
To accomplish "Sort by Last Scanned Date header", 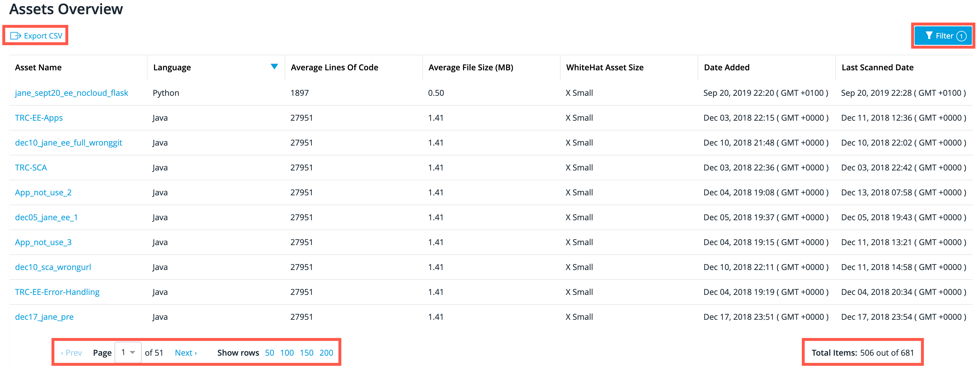I will tap(877, 67).
